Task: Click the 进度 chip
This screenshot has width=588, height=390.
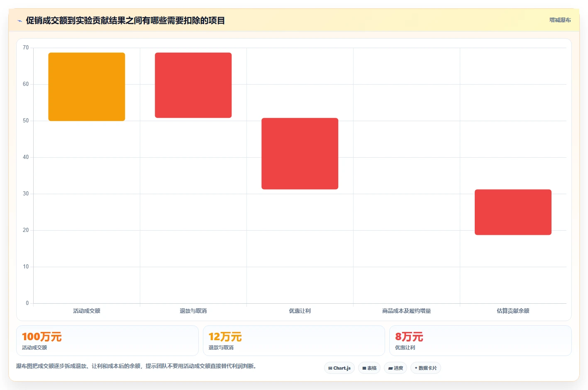Action: (395, 368)
